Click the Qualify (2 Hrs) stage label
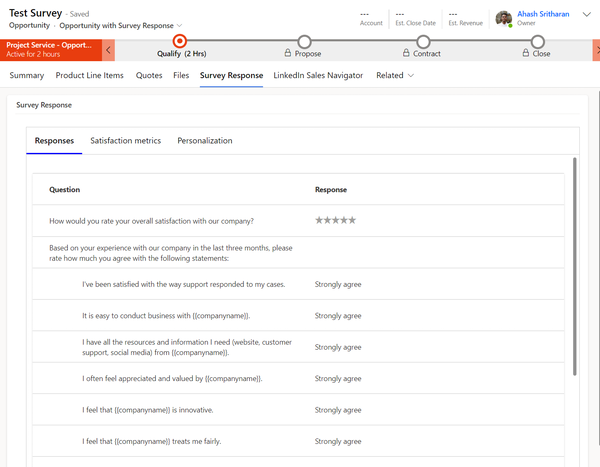 182,54
